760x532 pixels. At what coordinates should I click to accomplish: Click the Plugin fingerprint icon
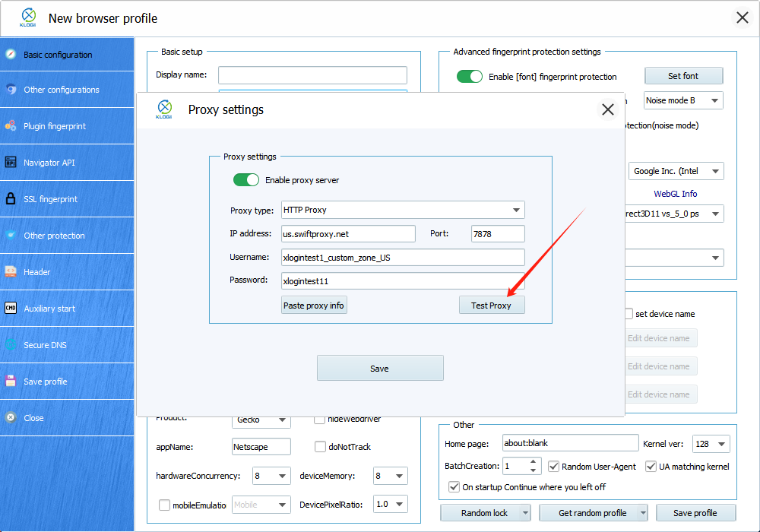point(11,125)
